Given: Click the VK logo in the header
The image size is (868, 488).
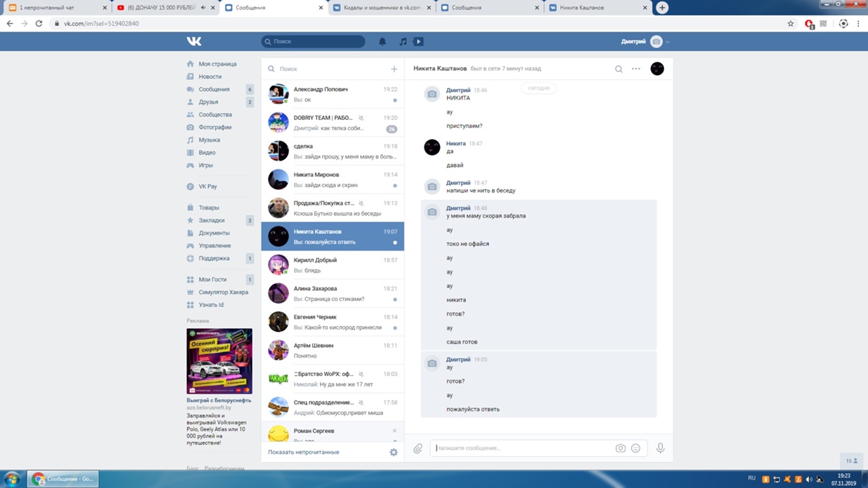Looking at the screenshot, I should 194,41.
